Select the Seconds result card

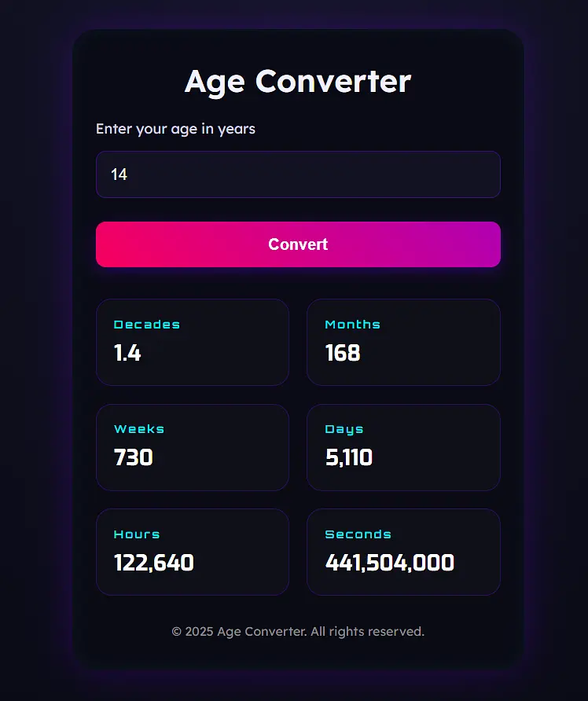403,552
